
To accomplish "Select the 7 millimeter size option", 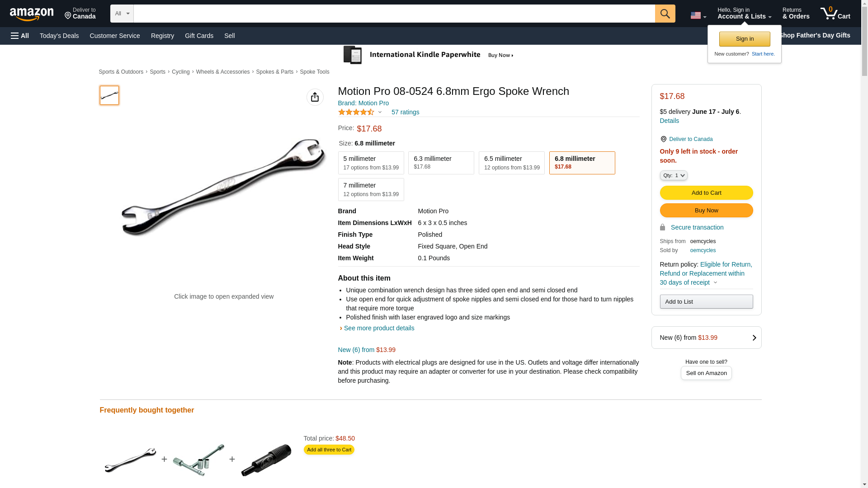I will click(x=371, y=189).
